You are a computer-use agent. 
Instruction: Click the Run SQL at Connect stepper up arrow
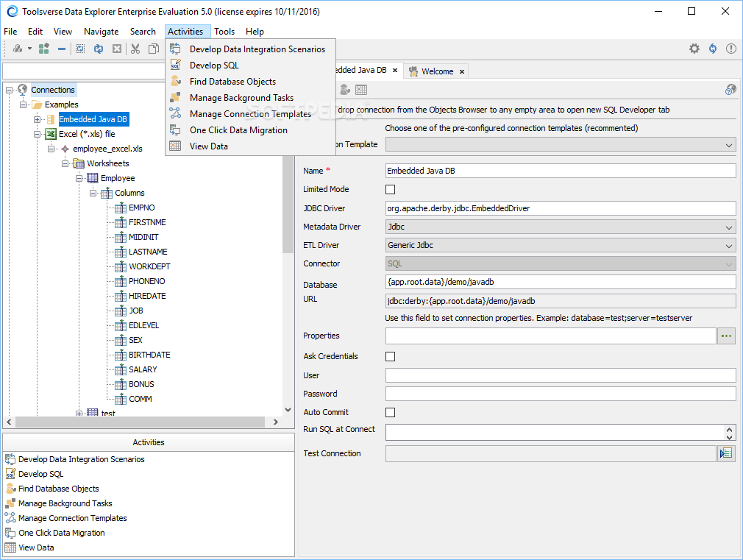tap(730, 429)
